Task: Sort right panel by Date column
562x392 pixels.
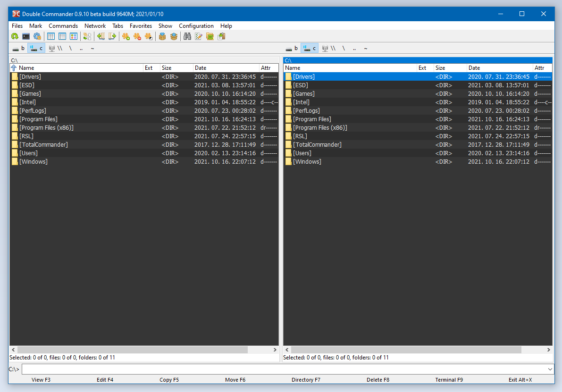Action: point(500,68)
